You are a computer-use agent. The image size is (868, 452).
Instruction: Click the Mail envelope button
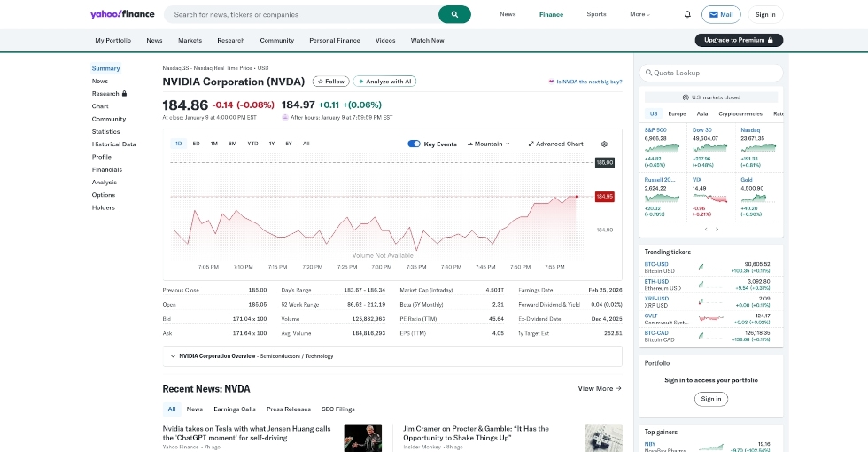click(x=720, y=14)
